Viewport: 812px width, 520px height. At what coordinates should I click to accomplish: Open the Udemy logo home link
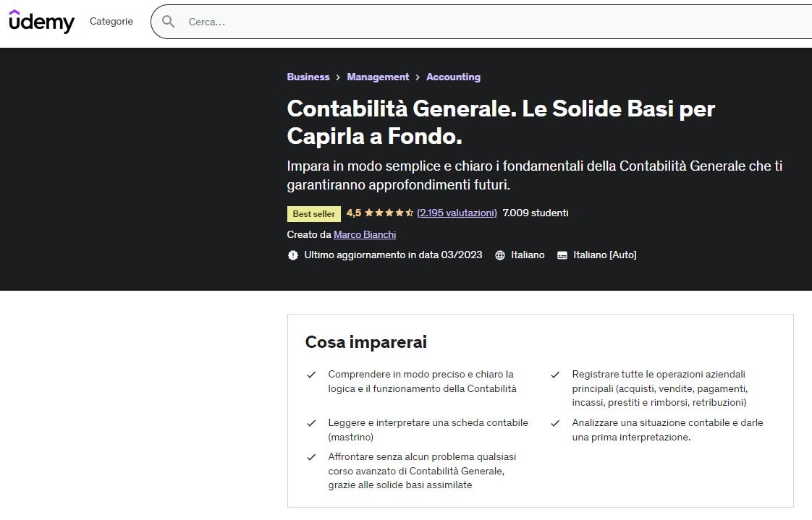pos(41,22)
